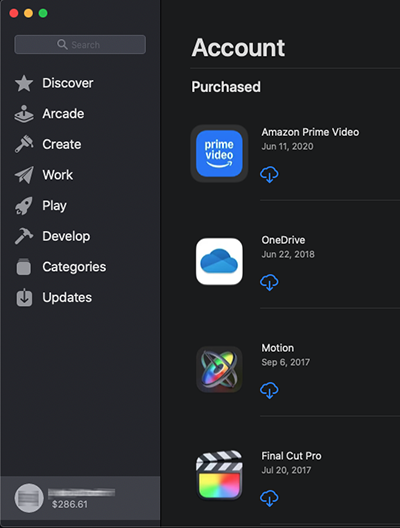Open the Amazon Prime Video app icon

coord(219,154)
